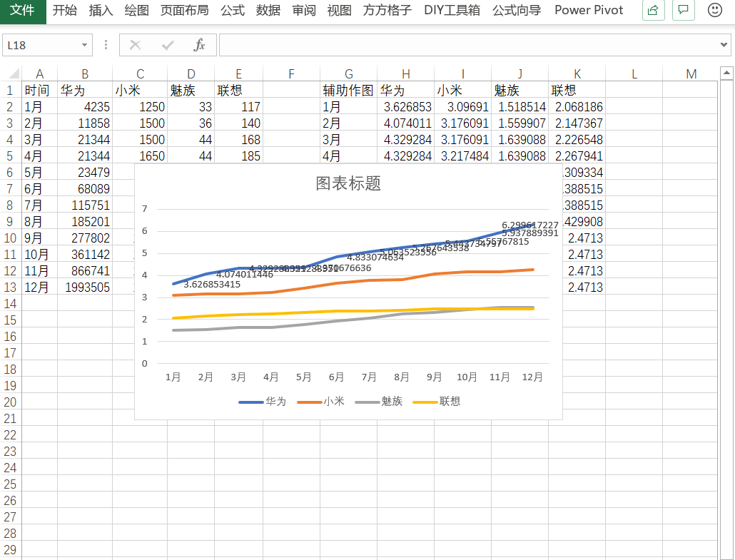
Task: Click cell with value 3.09691
Action: (462, 106)
